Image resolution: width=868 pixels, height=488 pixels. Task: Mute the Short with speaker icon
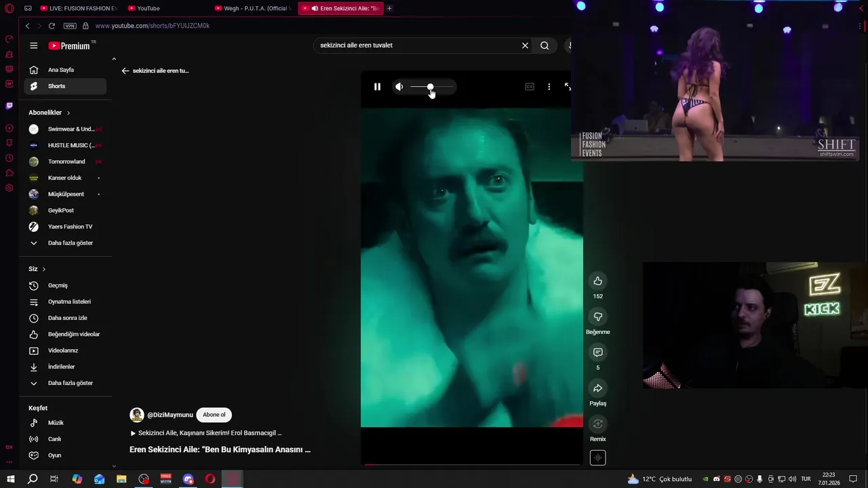399,87
